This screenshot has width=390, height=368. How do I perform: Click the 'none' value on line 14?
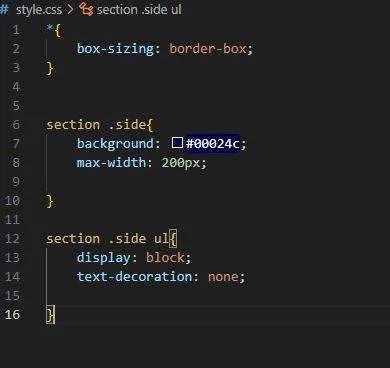[x=223, y=277]
